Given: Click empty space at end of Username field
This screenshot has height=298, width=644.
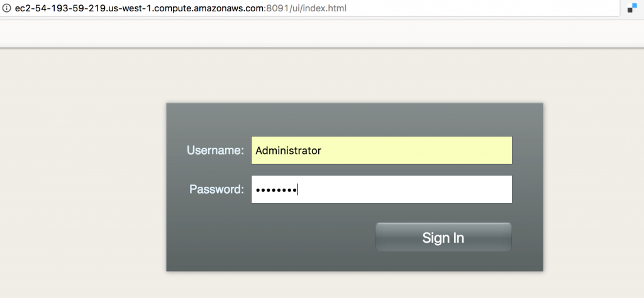Looking at the screenshot, I should 417,150.
